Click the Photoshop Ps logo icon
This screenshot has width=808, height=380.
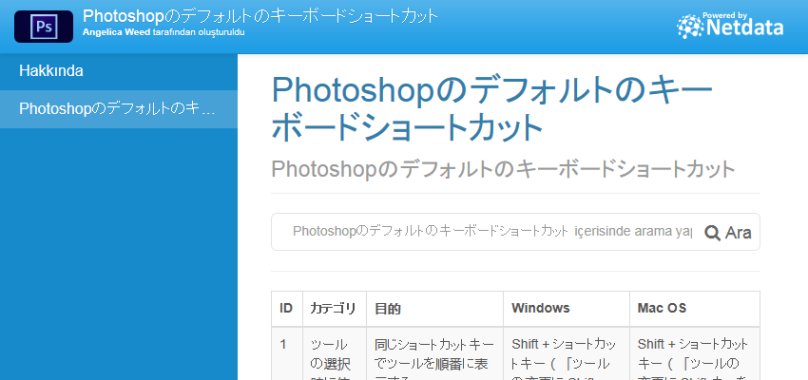pyautogui.click(x=43, y=26)
